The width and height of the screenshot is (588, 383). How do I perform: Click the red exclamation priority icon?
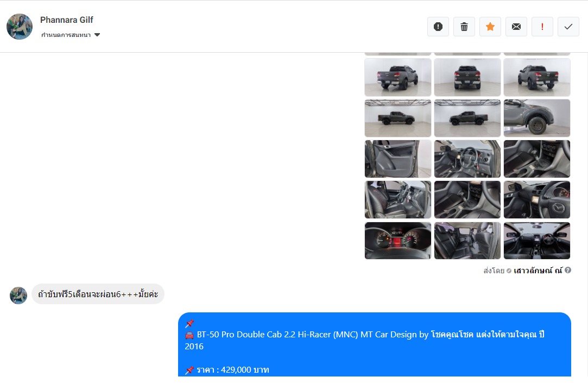click(542, 27)
